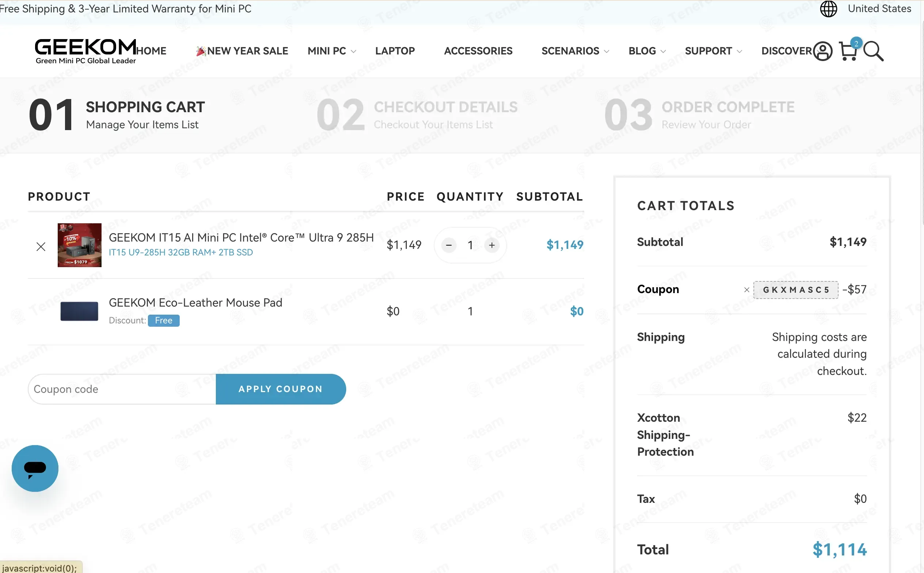Click the Eco-Leather Mouse Pad thumbnail
Screen dimensions: 924x573
(80, 311)
